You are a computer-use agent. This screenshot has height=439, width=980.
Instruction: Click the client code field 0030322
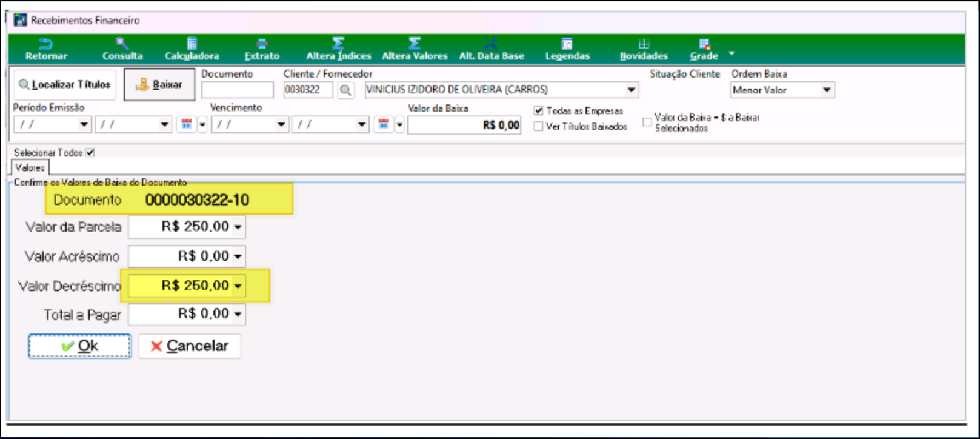click(308, 90)
